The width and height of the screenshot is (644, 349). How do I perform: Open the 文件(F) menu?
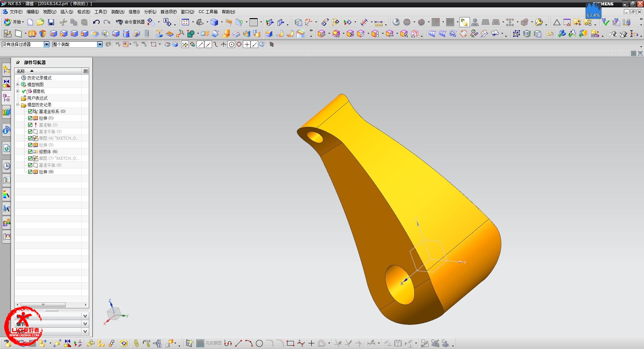click(x=16, y=12)
